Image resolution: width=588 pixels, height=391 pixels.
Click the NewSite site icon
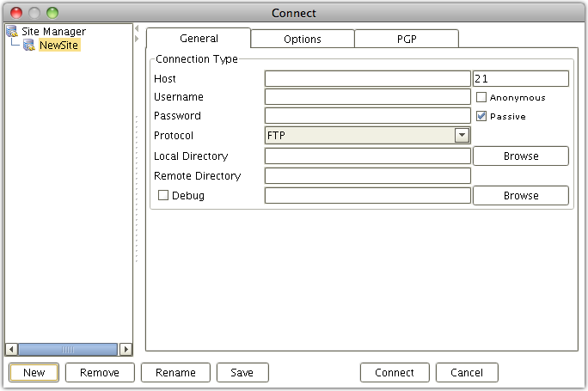coord(29,45)
